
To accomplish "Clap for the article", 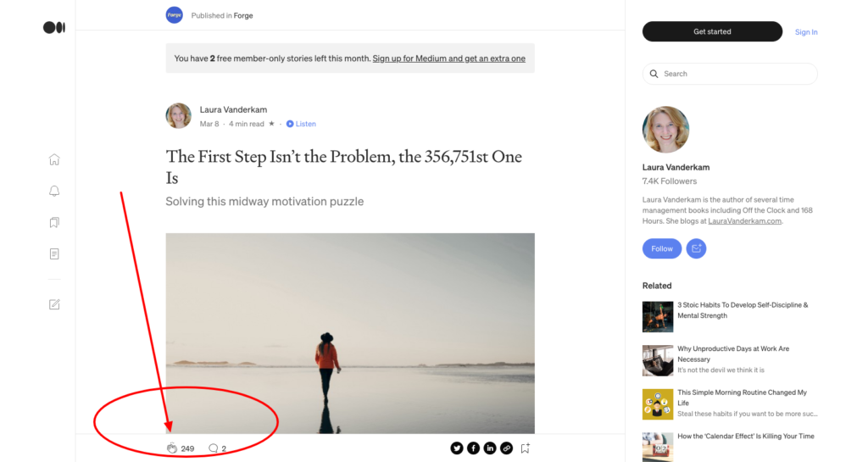I will (172, 448).
